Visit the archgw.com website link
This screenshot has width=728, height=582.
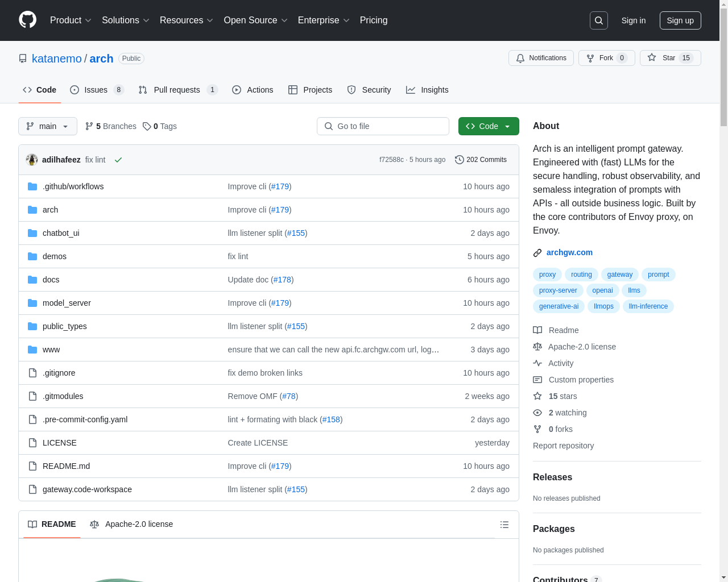[569, 252]
